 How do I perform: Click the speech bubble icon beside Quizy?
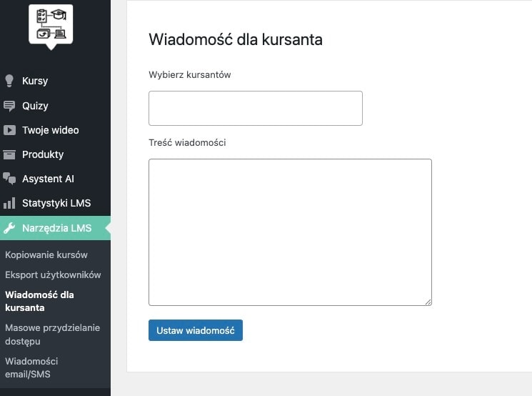coord(9,106)
